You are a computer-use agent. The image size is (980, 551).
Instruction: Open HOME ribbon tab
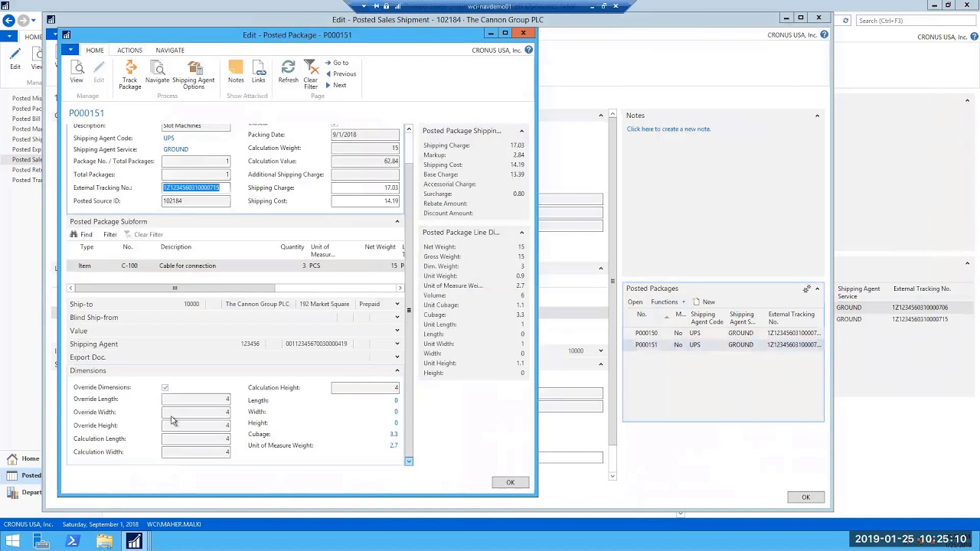95,51
